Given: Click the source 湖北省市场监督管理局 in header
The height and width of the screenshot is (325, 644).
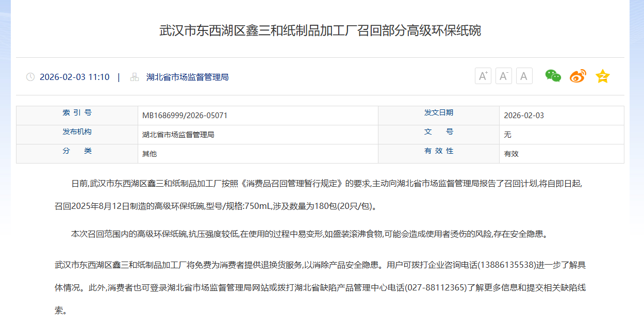Looking at the screenshot, I should coord(187,77).
